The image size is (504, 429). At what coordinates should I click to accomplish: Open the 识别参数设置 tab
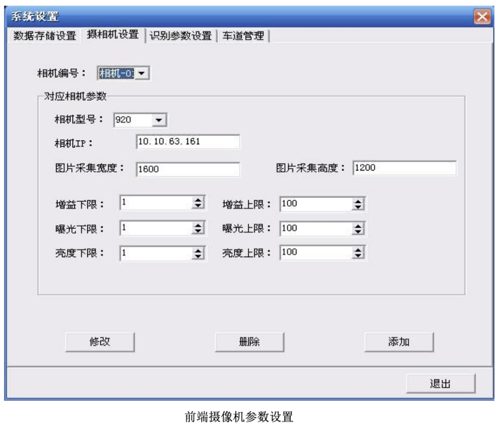point(181,36)
